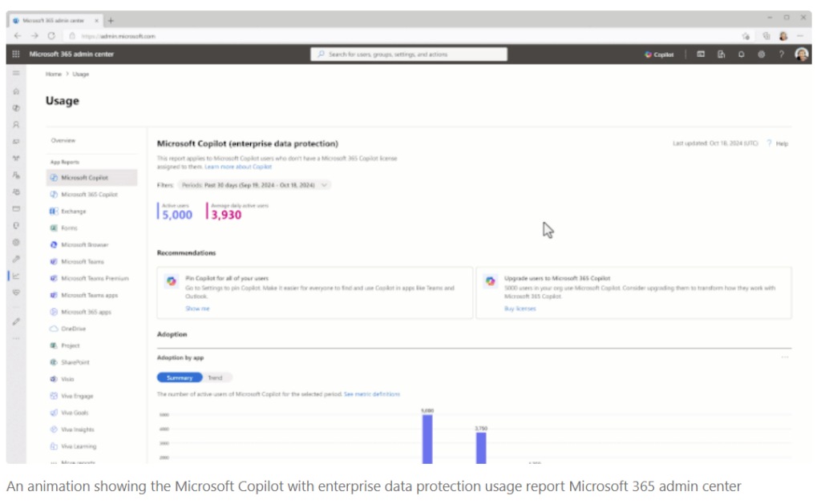Screen dimensions: 821x504
Task: Open the account profile picture
Action: point(801,54)
